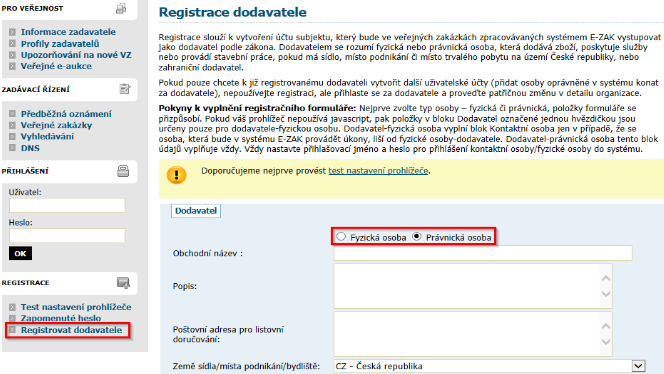Viewport: 664px width, 374px height.
Task: Click bullet icon beside Veřejné e-aukce
Action: pos(12,66)
